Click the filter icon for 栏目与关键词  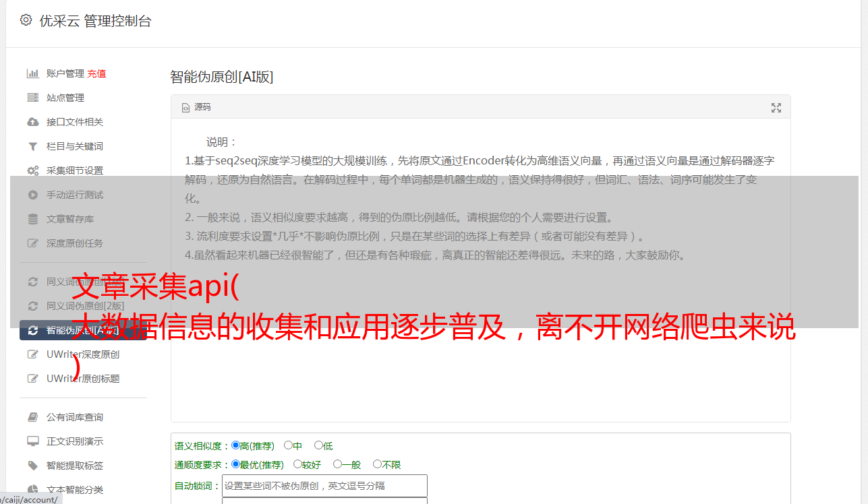coord(32,146)
